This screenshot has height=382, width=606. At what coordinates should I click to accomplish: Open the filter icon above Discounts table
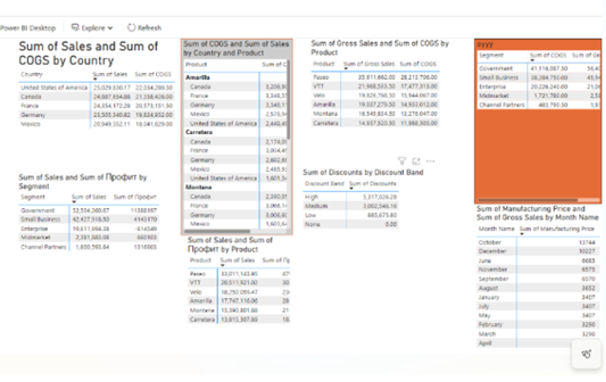(x=402, y=161)
